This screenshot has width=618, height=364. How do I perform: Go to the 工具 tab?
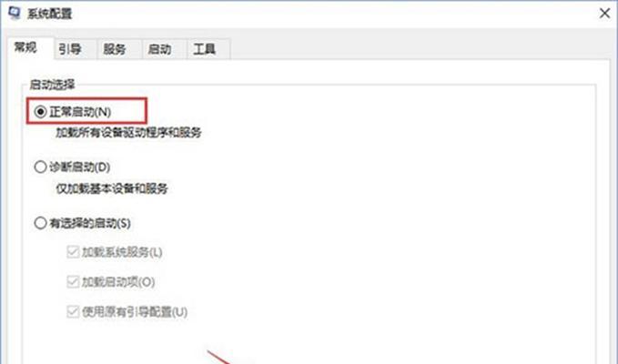(x=204, y=49)
